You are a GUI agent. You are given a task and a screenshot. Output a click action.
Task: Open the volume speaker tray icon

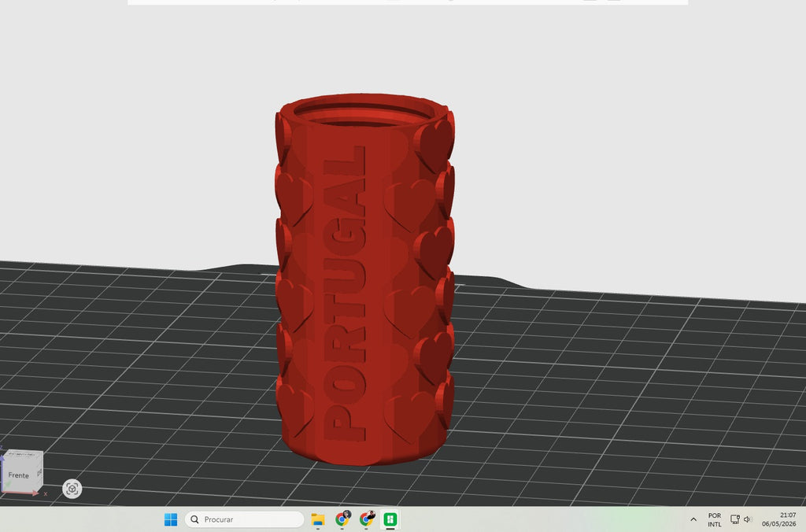click(748, 519)
